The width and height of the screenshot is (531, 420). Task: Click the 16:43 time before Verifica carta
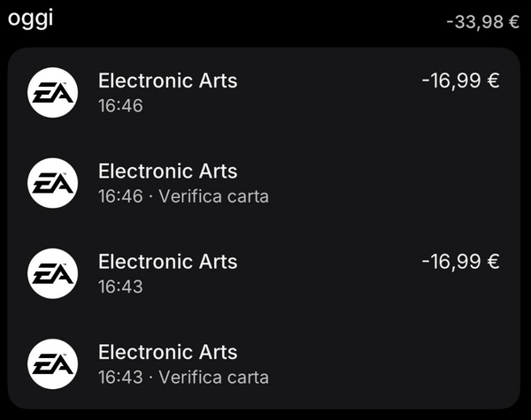(x=120, y=377)
